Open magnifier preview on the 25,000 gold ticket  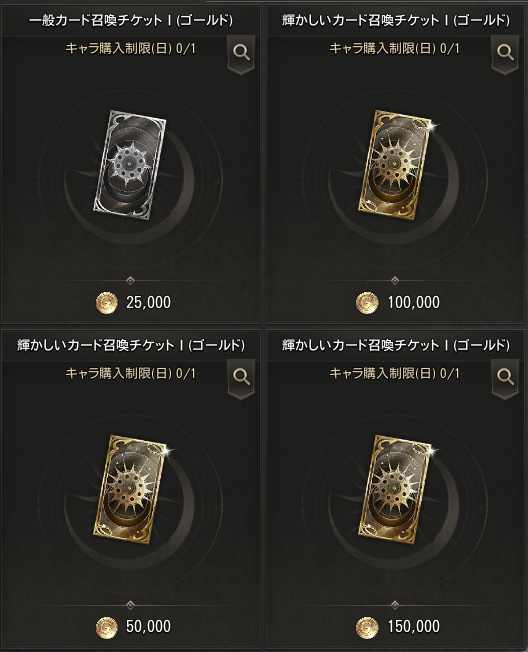tap(241, 54)
